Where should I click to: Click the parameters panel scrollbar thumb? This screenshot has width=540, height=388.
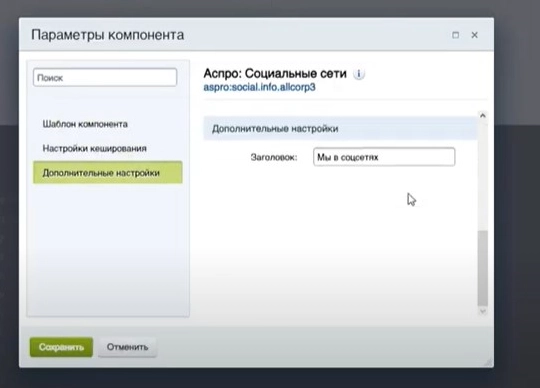482,268
